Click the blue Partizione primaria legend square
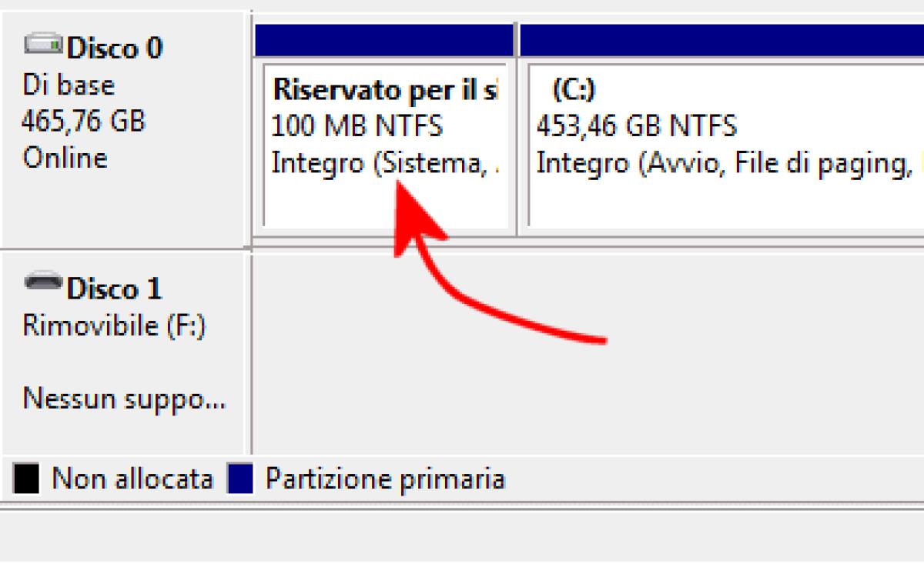This screenshot has width=924, height=564. point(240,478)
